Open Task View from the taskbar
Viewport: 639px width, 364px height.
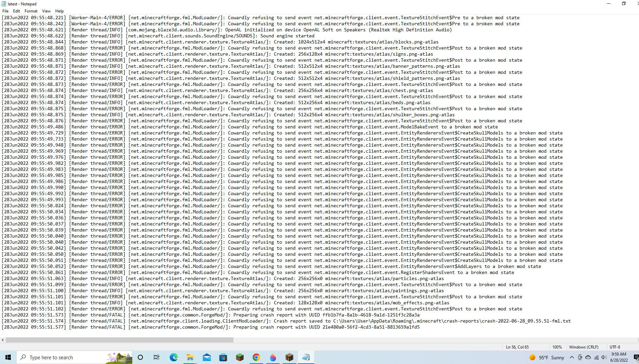click(x=157, y=357)
